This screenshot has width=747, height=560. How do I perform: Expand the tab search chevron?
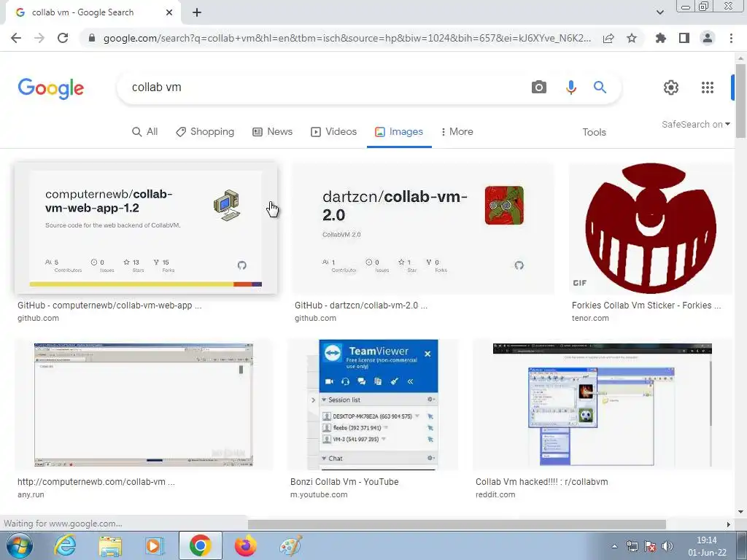click(x=659, y=12)
